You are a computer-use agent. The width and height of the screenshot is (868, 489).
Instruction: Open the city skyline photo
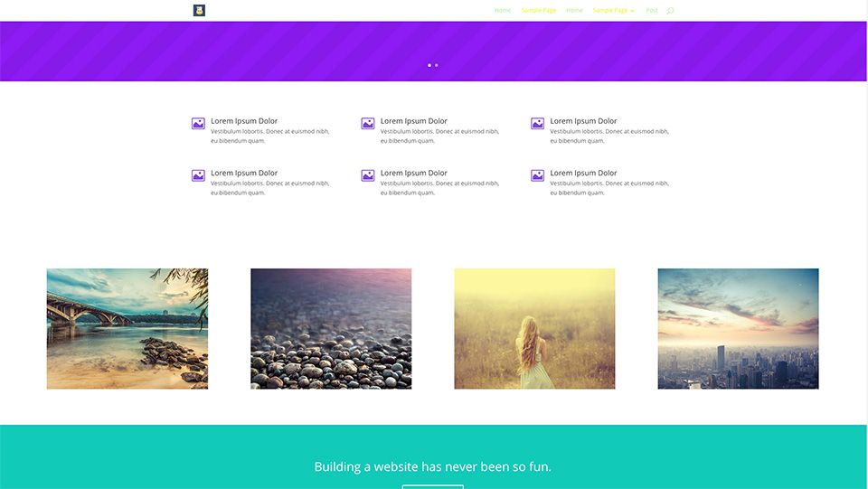(x=738, y=329)
